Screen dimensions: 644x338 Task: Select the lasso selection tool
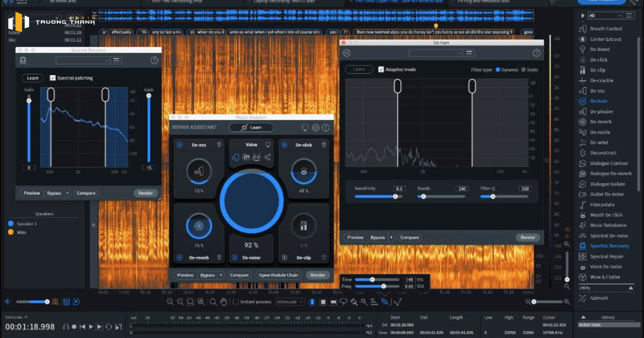tap(343, 302)
